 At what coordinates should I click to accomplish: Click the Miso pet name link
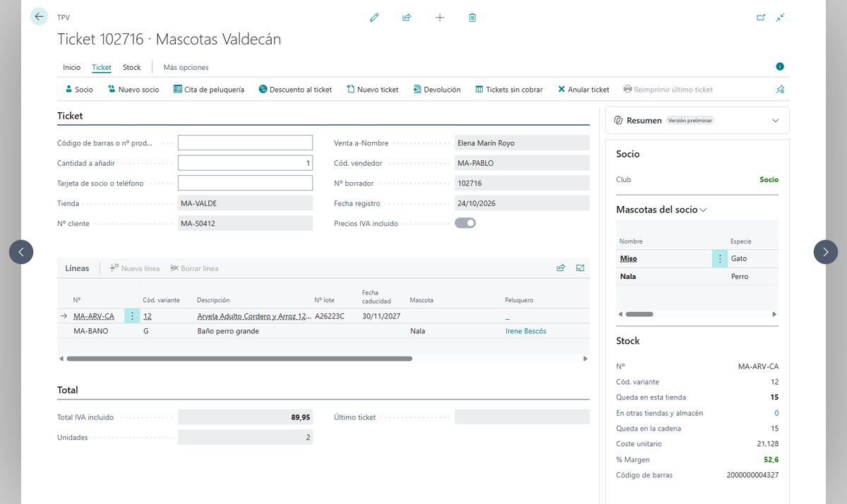tap(628, 258)
